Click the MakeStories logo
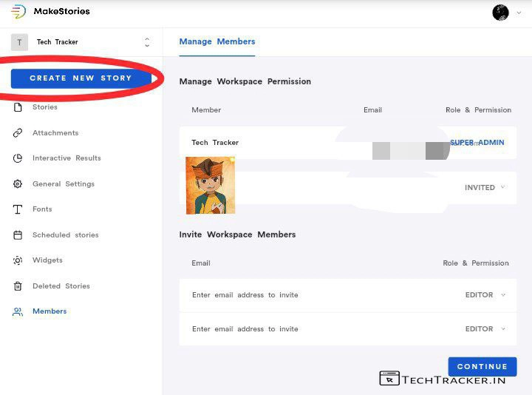Viewport: 532px width, 395px height. click(18, 12)
